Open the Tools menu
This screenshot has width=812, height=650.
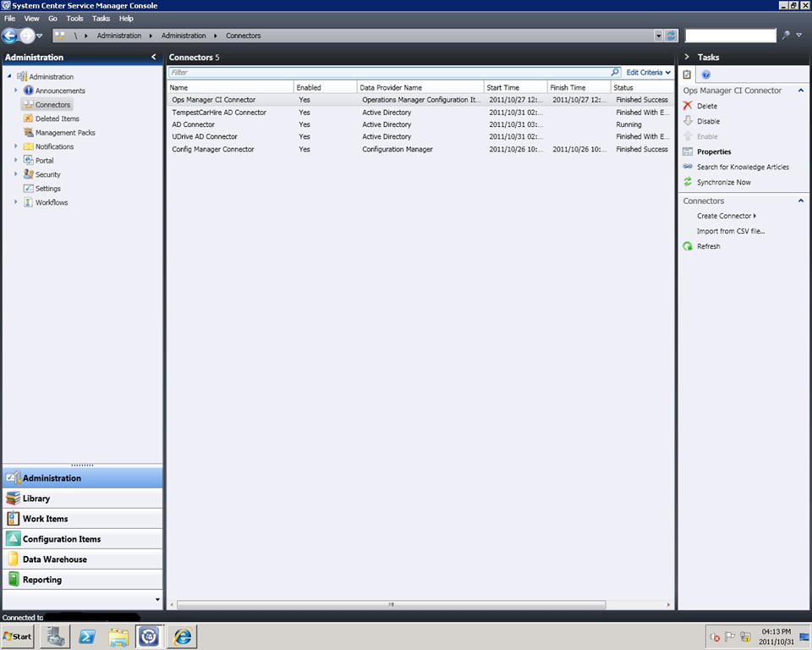click(x=74, y=18)
